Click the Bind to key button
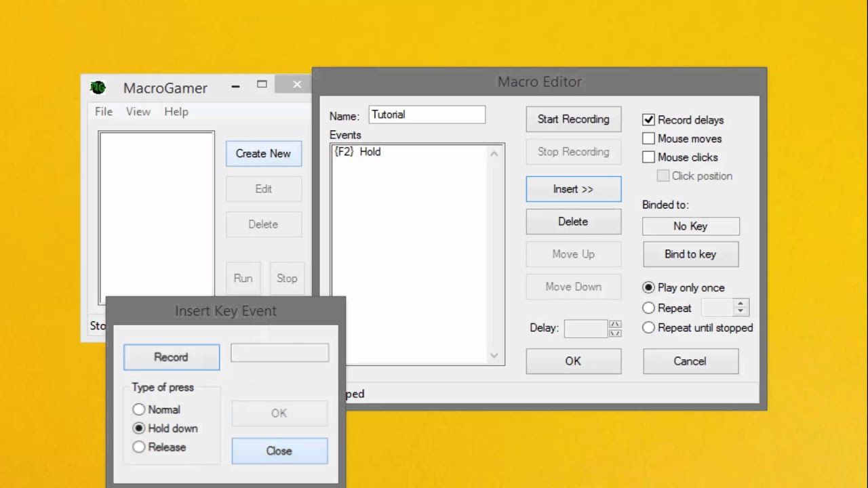Screen dimensions: 868x488 pyautogui.click(x=690, y=254)
